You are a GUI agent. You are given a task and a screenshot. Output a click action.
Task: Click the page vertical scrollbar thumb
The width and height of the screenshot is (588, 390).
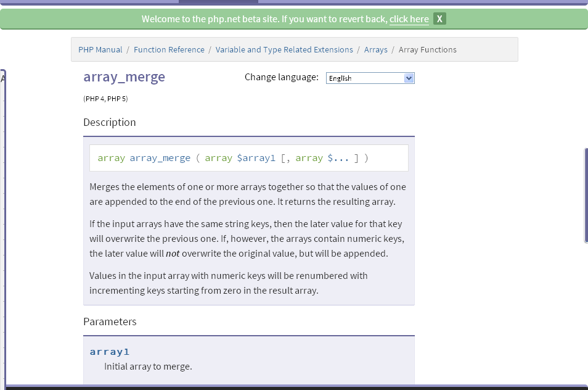click(586, 196)
